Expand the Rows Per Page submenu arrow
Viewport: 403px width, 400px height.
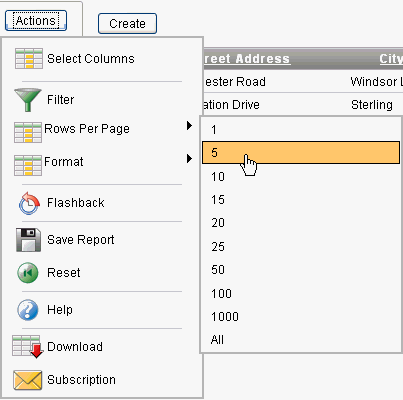click(x=190, y=126)
